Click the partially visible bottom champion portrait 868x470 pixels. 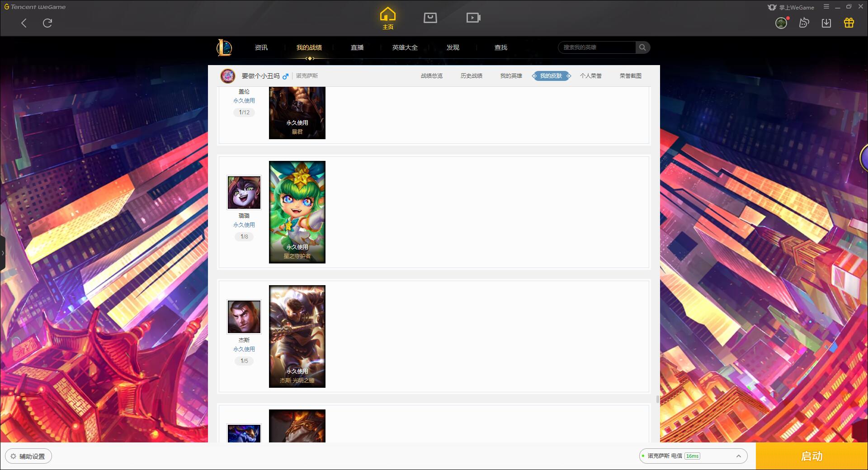click(244, 433)
